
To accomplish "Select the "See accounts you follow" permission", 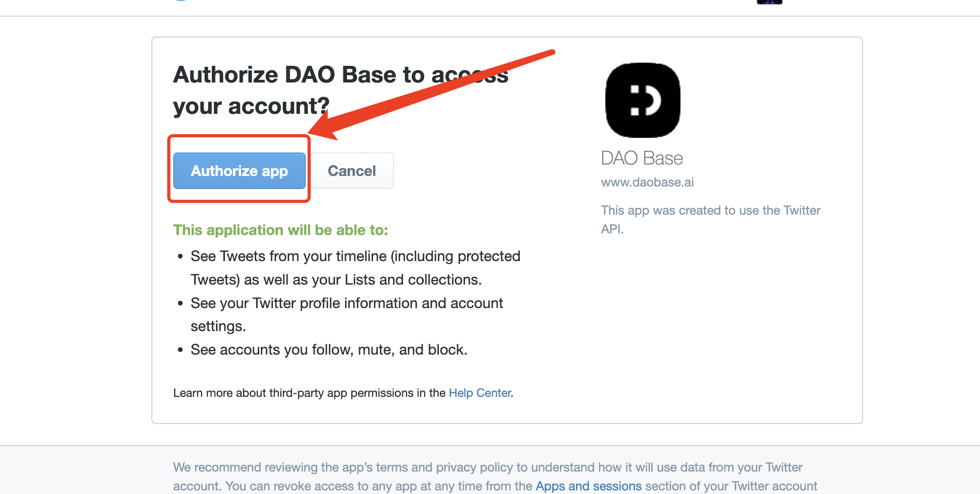I will pyautogui.click(x=329, y=350).
